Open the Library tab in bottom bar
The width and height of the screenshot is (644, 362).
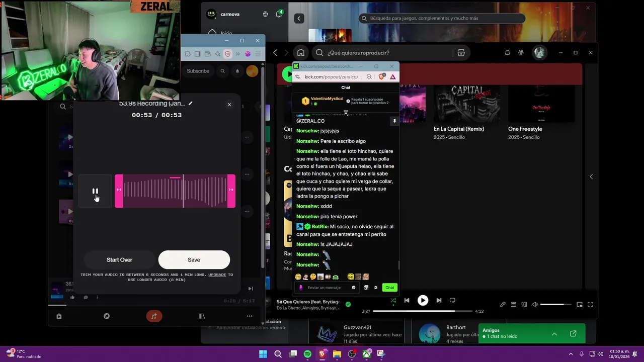point(202,316)
